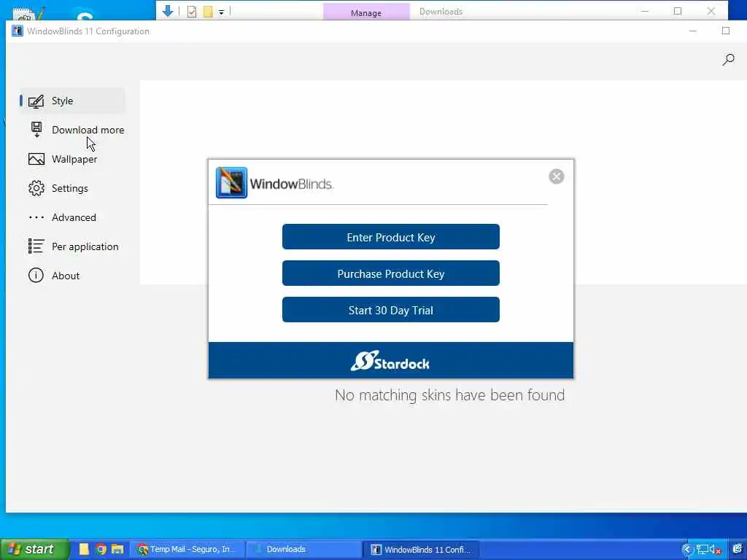Screen dimensions: 747x560
Task: Click the About info circle icon
Action: (36, 275)
